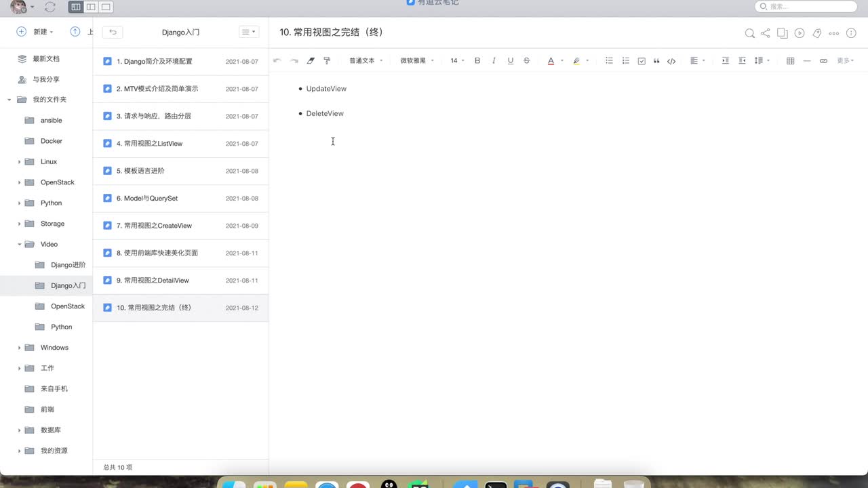Open note 6. Model与QuerySet
868x488 pixels.
pos(180,198)
